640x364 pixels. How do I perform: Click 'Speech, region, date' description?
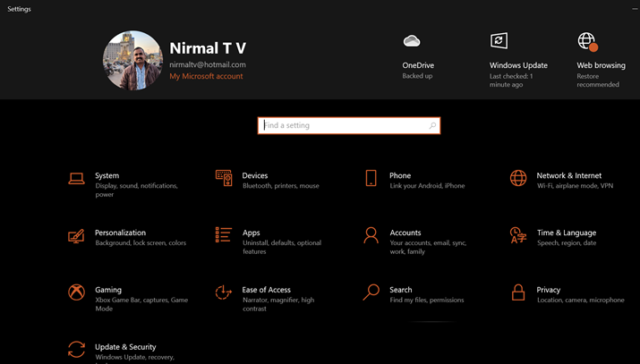567,243
